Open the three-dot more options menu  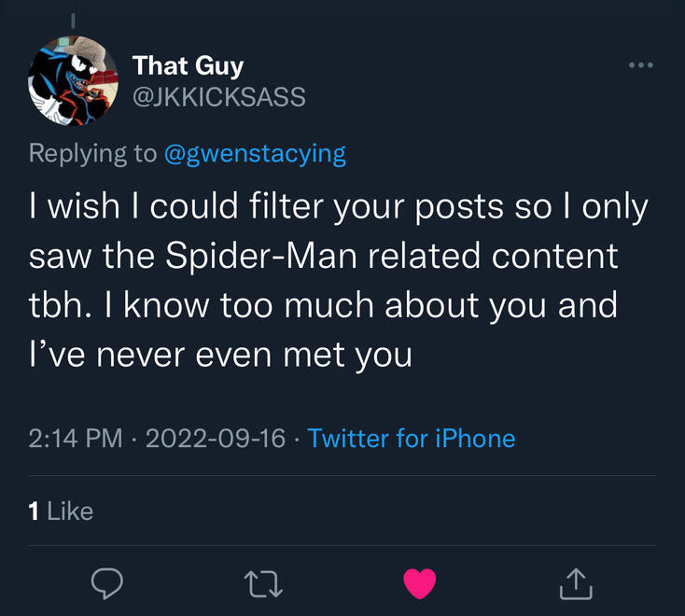tap(640, 65)
